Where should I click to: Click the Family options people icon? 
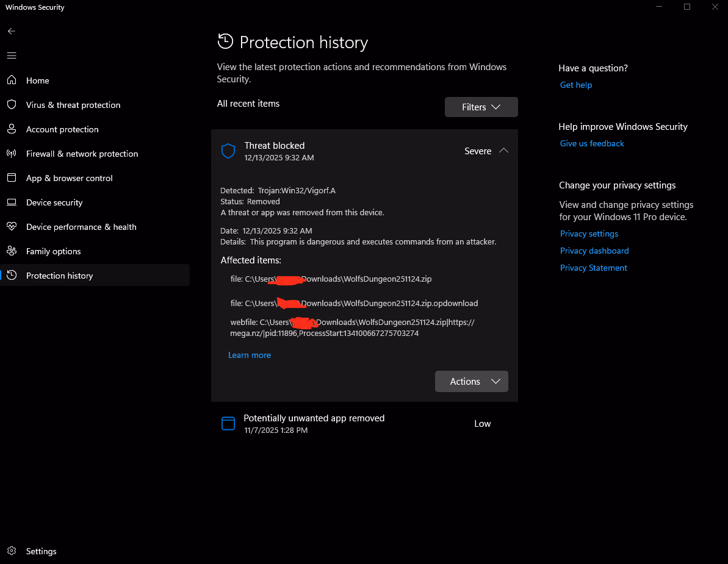(12, 251)
